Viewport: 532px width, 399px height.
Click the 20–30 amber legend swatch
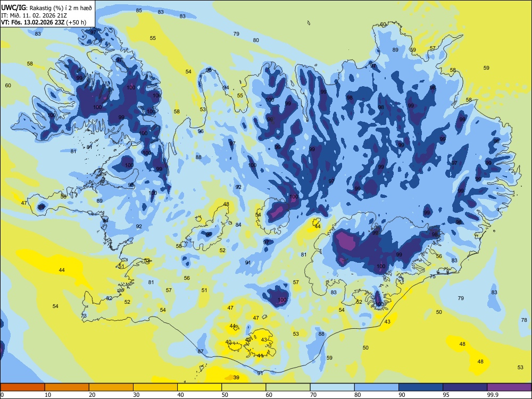[x=111, y=387]
